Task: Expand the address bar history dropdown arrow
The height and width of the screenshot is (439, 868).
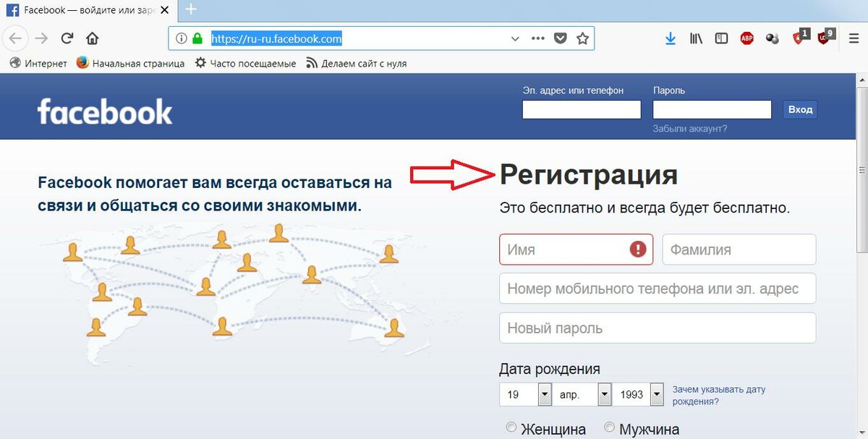Action: click(x=515, y=38)
